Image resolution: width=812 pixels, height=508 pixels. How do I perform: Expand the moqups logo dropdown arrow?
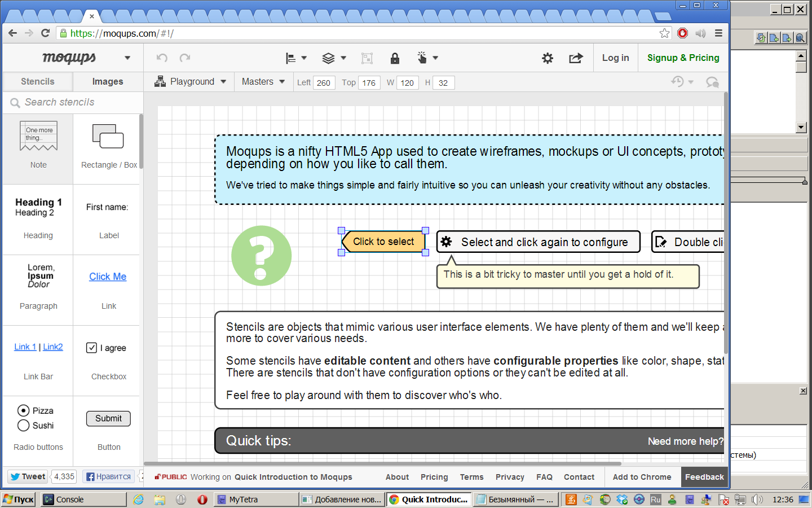pyautogui.click(x=127, y=58)
